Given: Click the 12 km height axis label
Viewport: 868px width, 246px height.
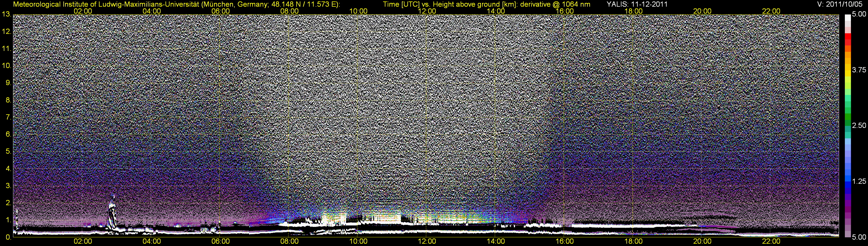Looking at the screenshot, I should coord(6,32).
